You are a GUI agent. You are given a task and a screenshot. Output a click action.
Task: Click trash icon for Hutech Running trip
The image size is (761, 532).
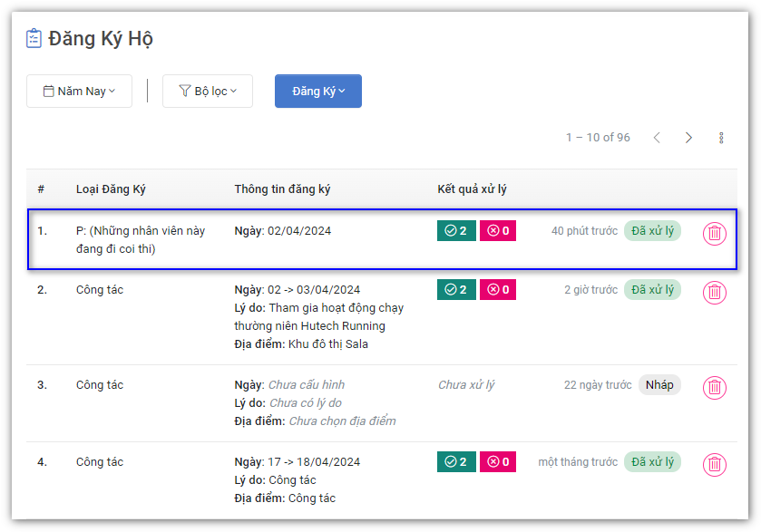(715, 292)
